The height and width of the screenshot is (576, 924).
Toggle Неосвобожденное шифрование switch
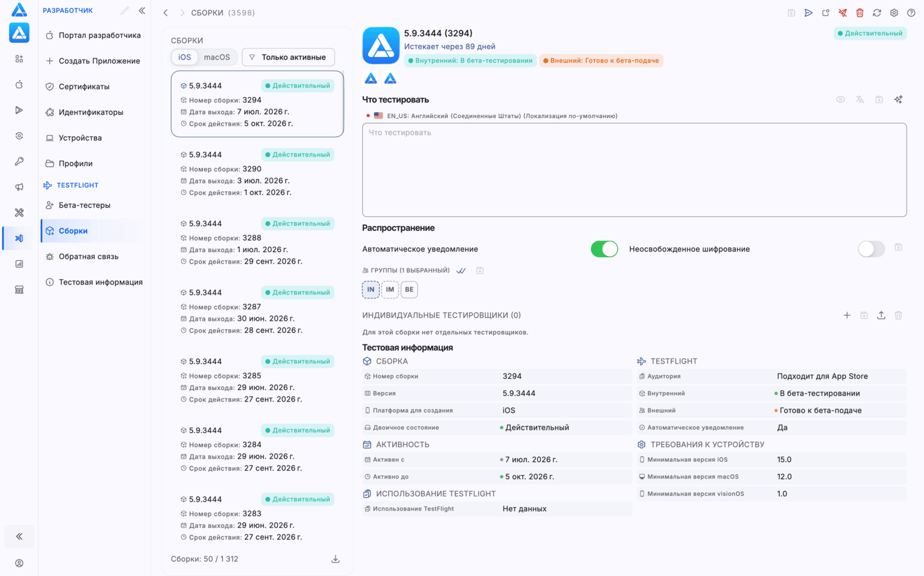pyautogui.click(x=871, y=249)
